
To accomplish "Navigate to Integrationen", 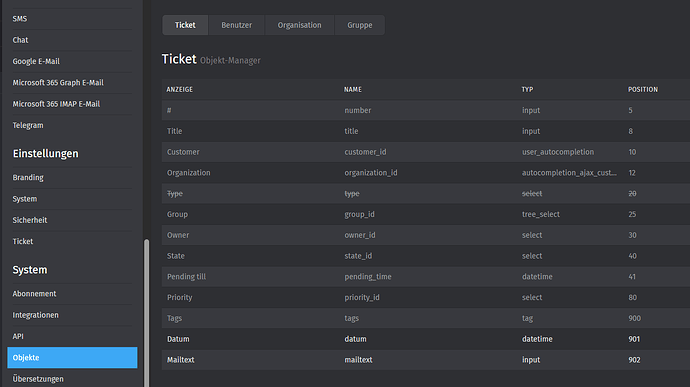I will click(x=35, y=315).
